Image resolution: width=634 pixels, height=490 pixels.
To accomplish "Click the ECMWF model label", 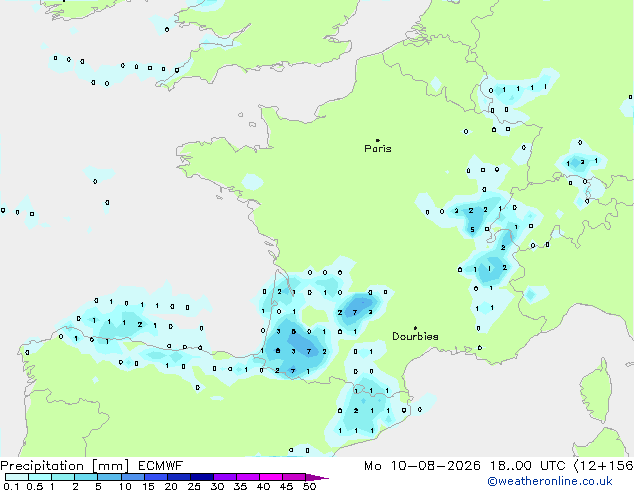I will click(160, 466).
